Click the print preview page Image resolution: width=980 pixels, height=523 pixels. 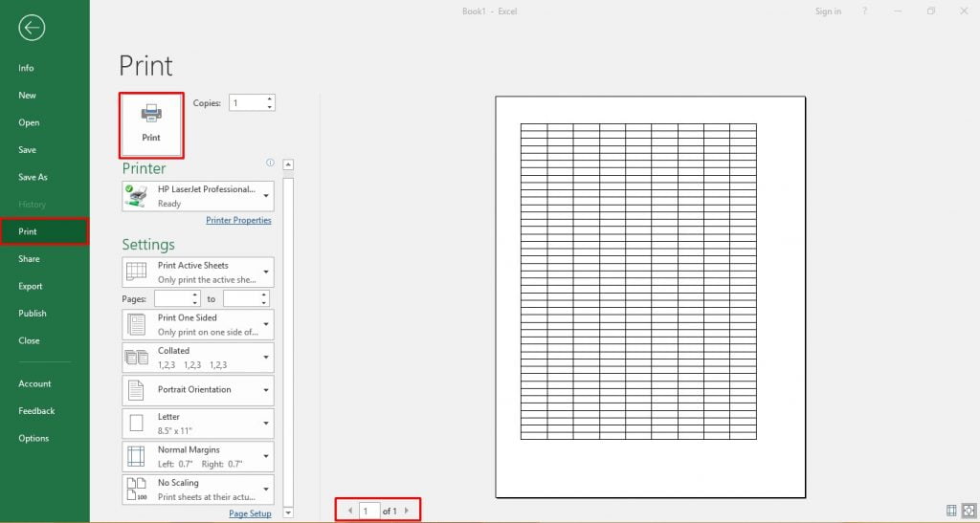click(651, 297)
